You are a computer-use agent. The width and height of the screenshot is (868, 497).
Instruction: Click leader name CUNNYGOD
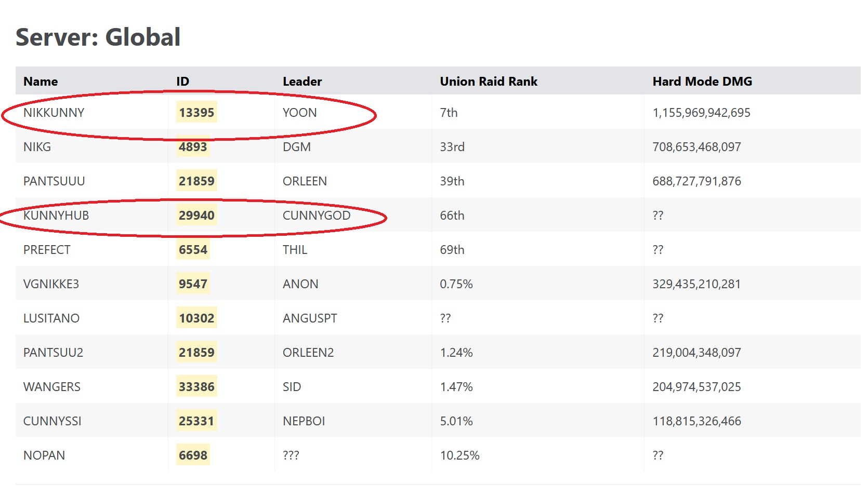317,216
